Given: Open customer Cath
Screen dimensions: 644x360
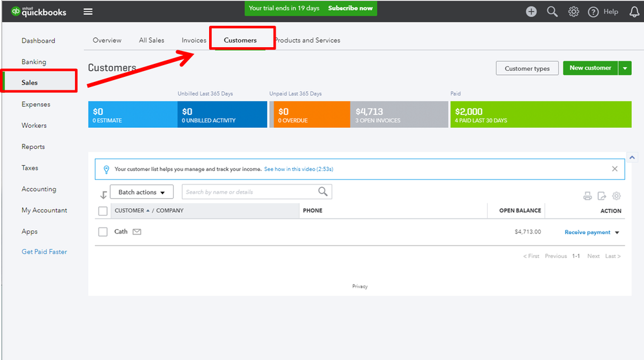Looking at the screenshot, I should click(x=121, y=232).
